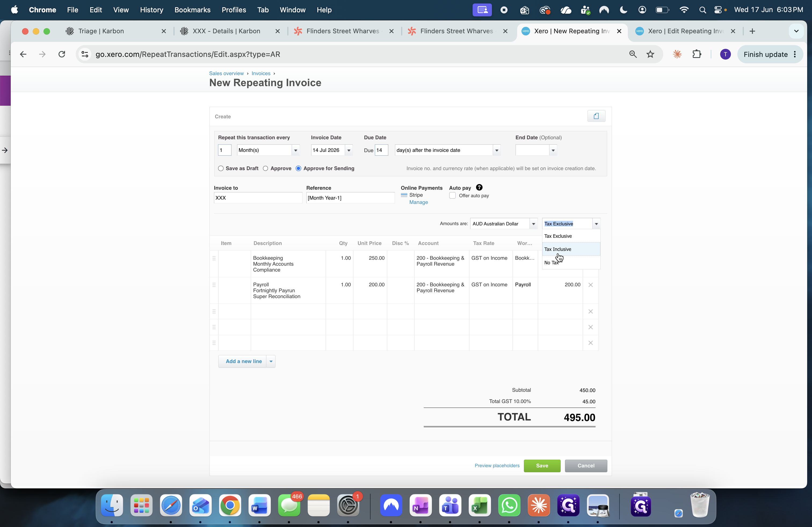Click the Bookkeeping unit price 250.00 cell
Viewport: 812px width, 527px height.
point(370,264)
